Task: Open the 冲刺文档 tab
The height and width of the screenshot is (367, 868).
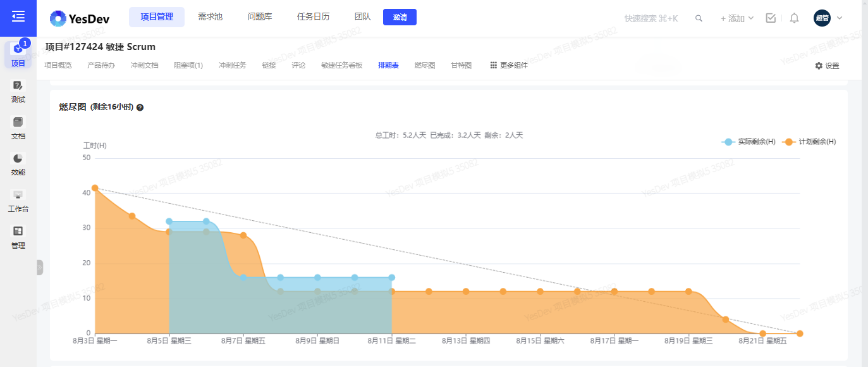Action: 144,65
